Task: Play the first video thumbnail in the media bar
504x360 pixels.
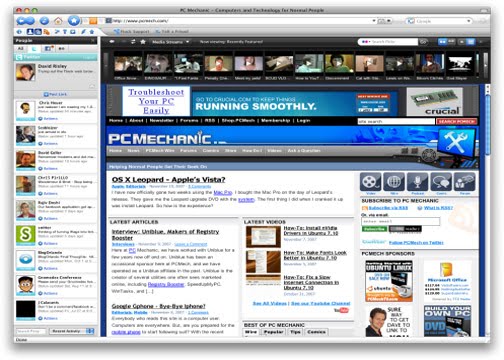Action: 128,64
